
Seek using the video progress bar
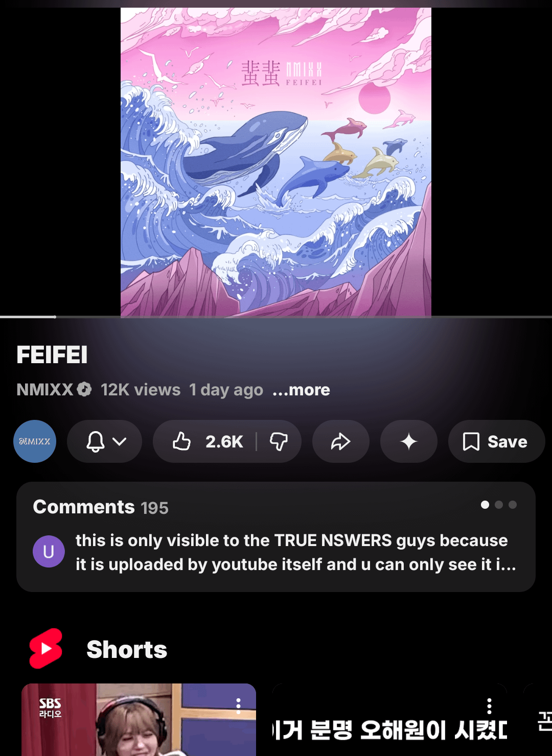pos(276,317)
